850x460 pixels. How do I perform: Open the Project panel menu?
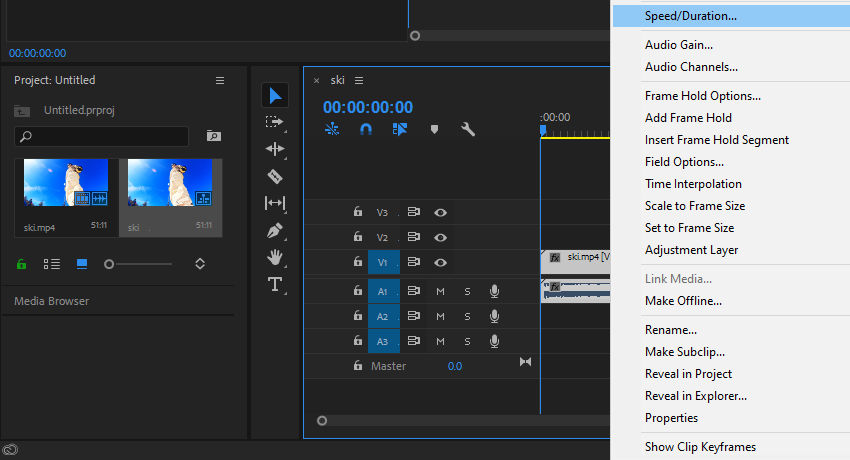(220, 80)
